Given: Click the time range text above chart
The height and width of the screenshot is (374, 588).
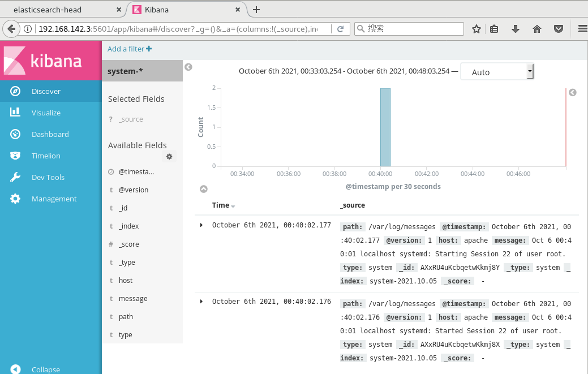Looking at the screenshot, I should tap(344, 71).
